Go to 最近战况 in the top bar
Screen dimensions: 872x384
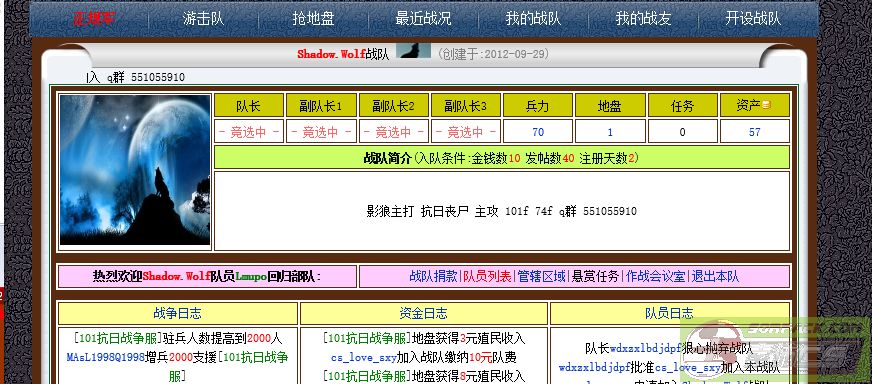tap(423, 19)
